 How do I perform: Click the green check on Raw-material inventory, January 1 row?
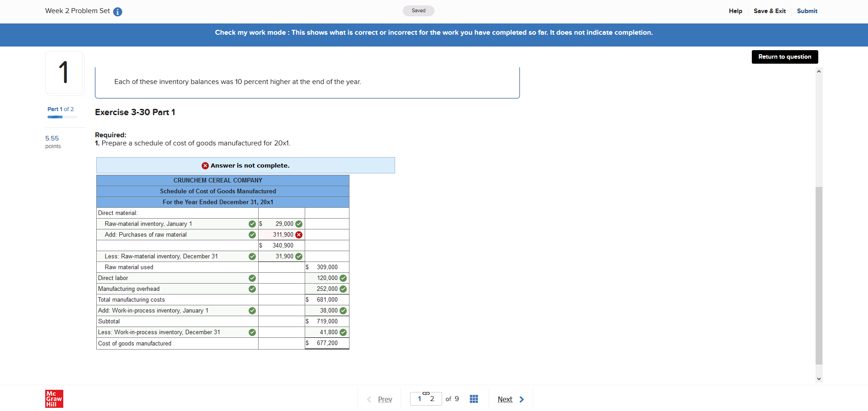252,224
